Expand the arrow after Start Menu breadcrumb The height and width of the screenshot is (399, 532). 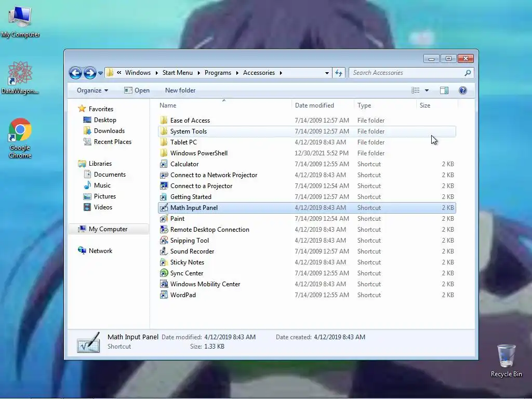tap(198, 73)
